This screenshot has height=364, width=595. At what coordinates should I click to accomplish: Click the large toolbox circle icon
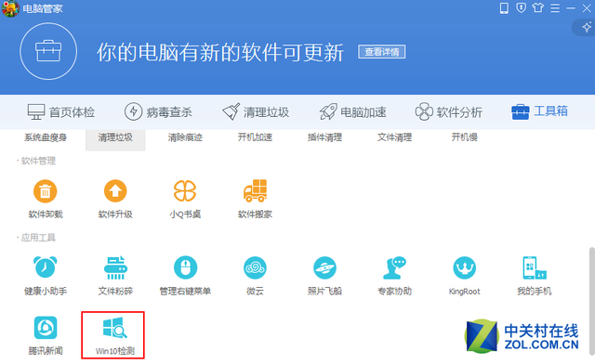click(48, 51)
